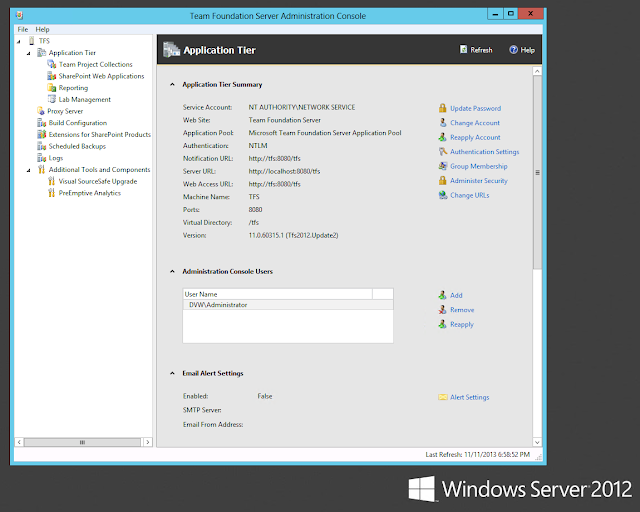Collapse Additional Tools and Components tree node
This screenshot has width=640, height=512.
[x=29, y=170]
